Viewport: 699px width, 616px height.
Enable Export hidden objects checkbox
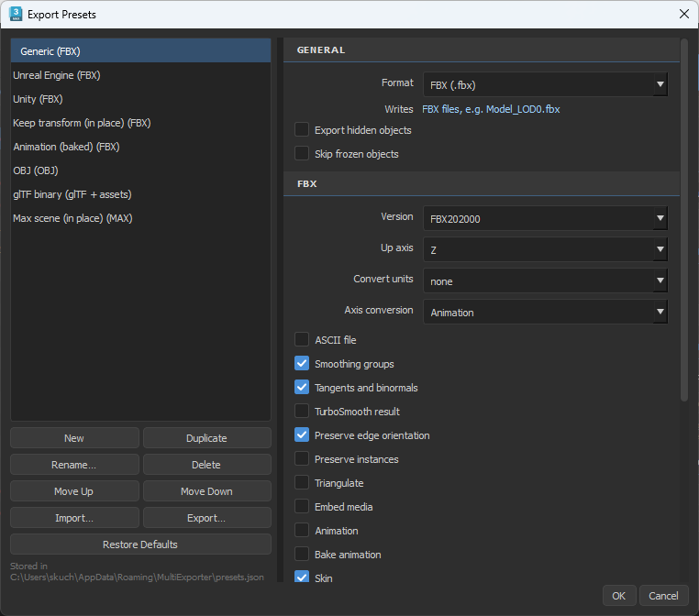coord(302,129)
